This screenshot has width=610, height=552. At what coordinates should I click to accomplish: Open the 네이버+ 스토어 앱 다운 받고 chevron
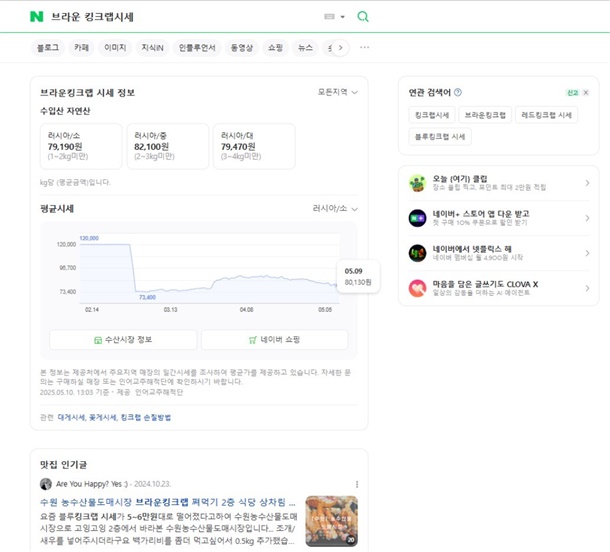[x=587, y=218]
